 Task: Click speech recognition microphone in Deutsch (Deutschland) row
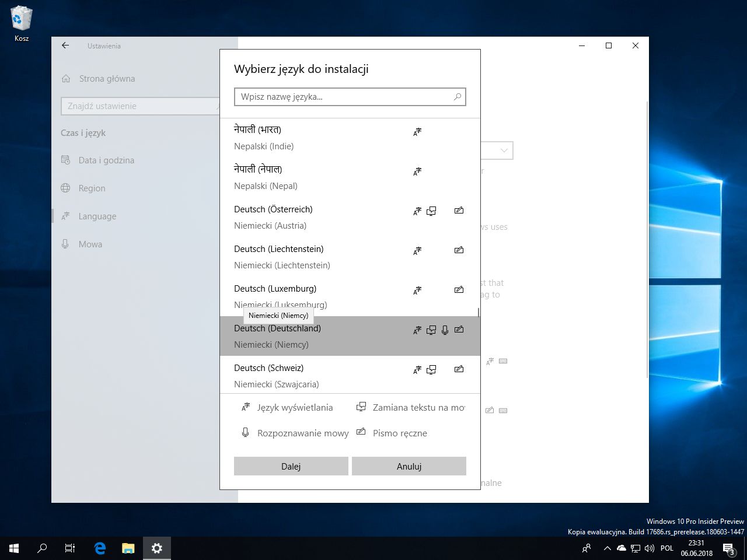point(445,330)
